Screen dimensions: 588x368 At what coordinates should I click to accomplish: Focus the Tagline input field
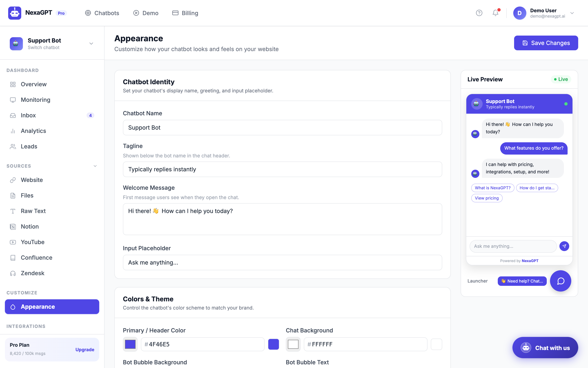282,169
